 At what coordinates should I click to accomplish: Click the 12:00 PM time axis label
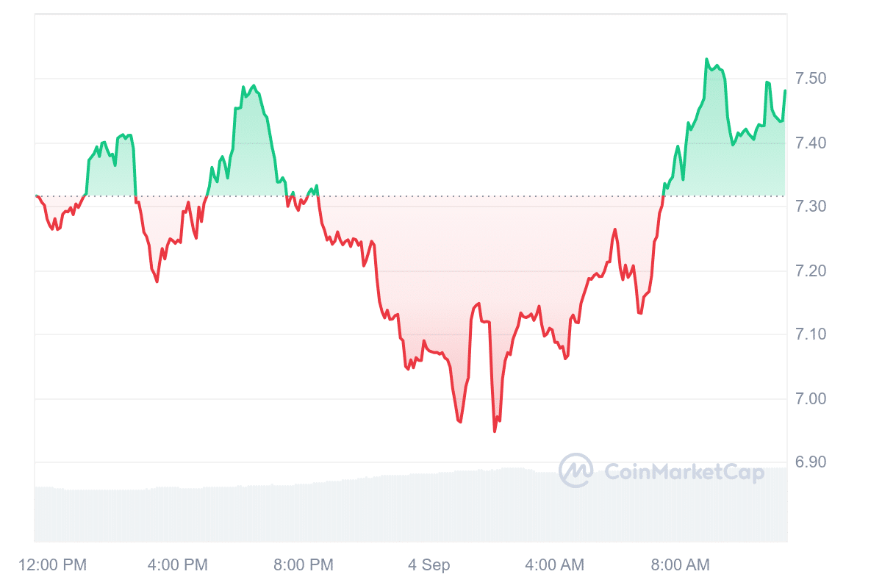pos(51,564)
